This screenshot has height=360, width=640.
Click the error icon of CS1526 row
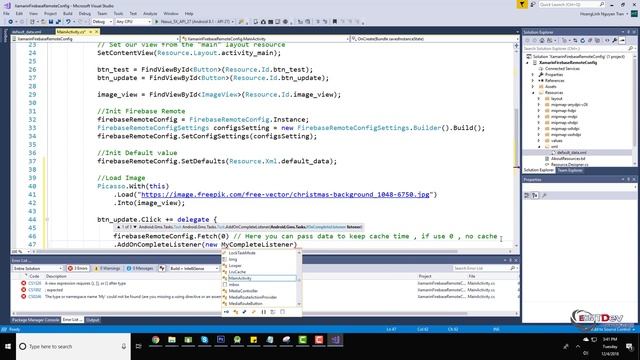click(23, 283)
